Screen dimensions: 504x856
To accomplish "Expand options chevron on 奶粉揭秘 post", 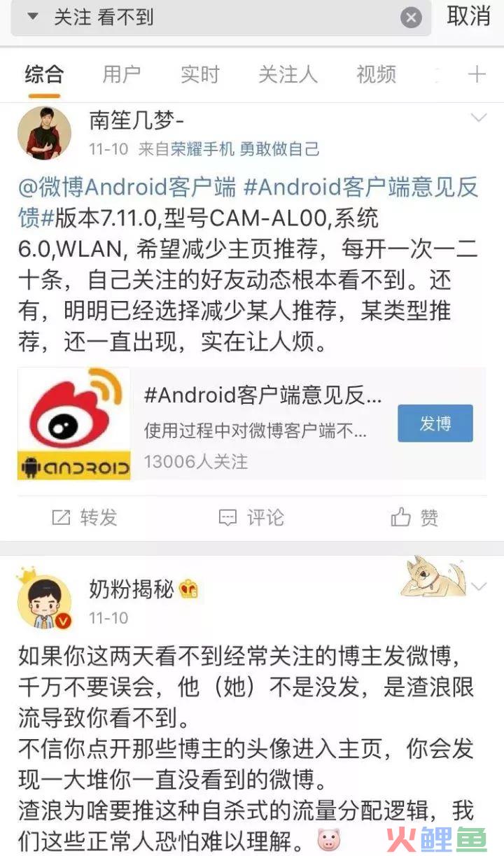I will (479, 587).
